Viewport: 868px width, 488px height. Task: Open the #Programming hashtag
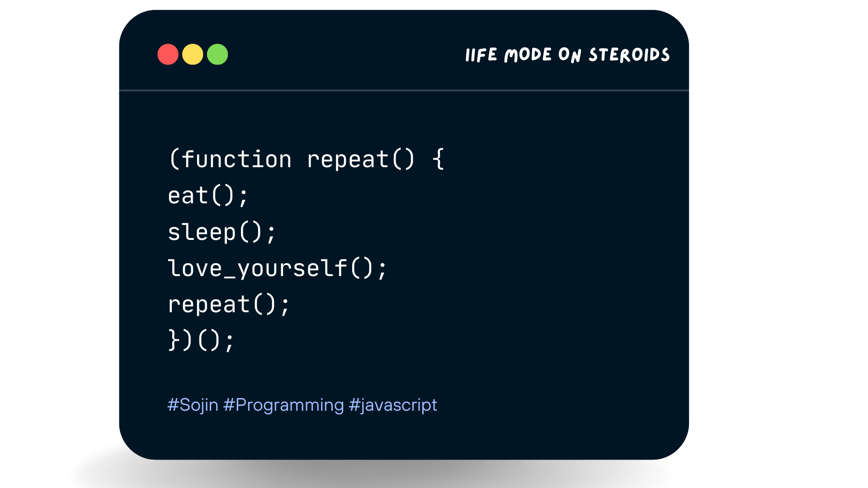coord(283,405)
